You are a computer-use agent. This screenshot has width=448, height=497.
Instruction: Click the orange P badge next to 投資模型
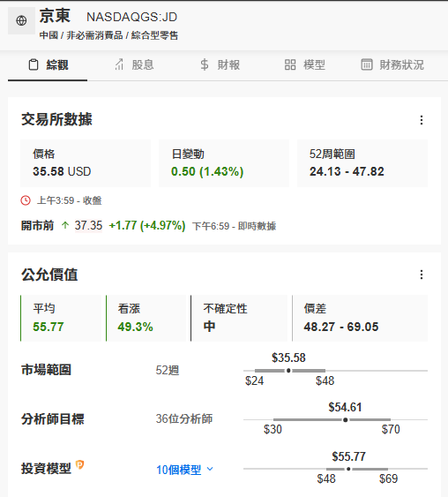point(79,465)
